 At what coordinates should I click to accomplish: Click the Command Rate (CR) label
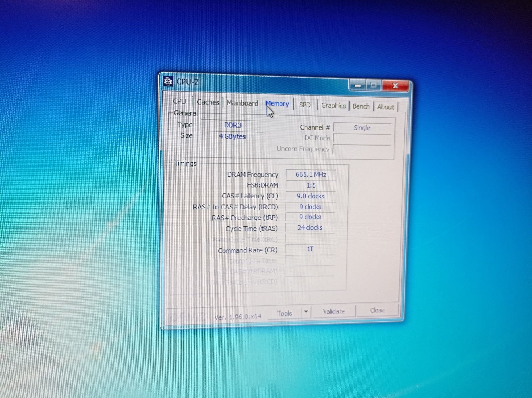tap(247, 250)
